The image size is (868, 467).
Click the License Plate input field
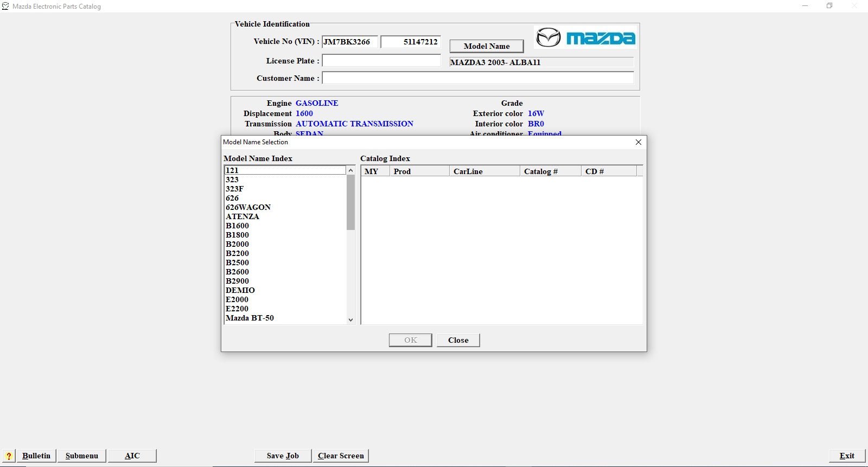point(381,61)
